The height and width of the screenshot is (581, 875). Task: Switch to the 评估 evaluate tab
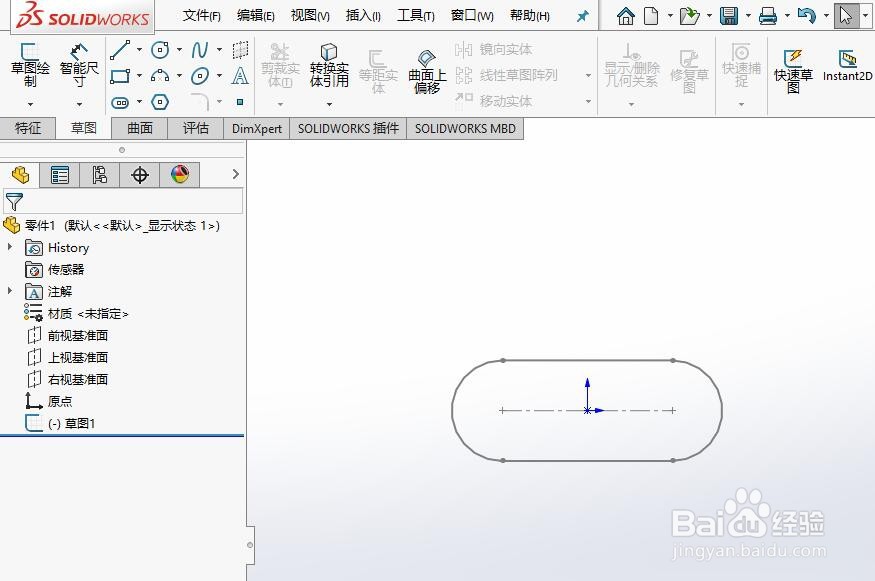pyautogui.click(x=196, y=128)
